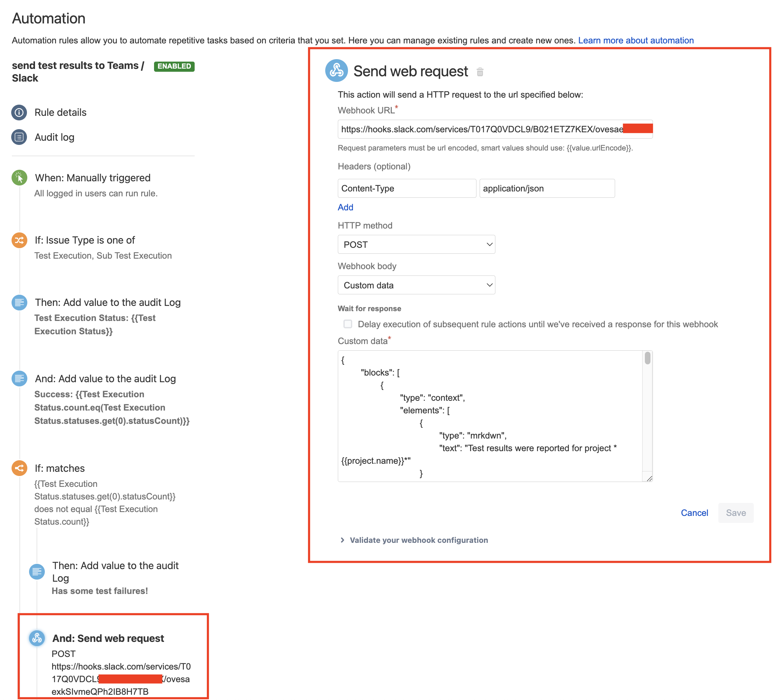Image resolution: width=780 pixels, height=700 pixels.
Task: Click the Has some test failures action icon
Action: 37,572
